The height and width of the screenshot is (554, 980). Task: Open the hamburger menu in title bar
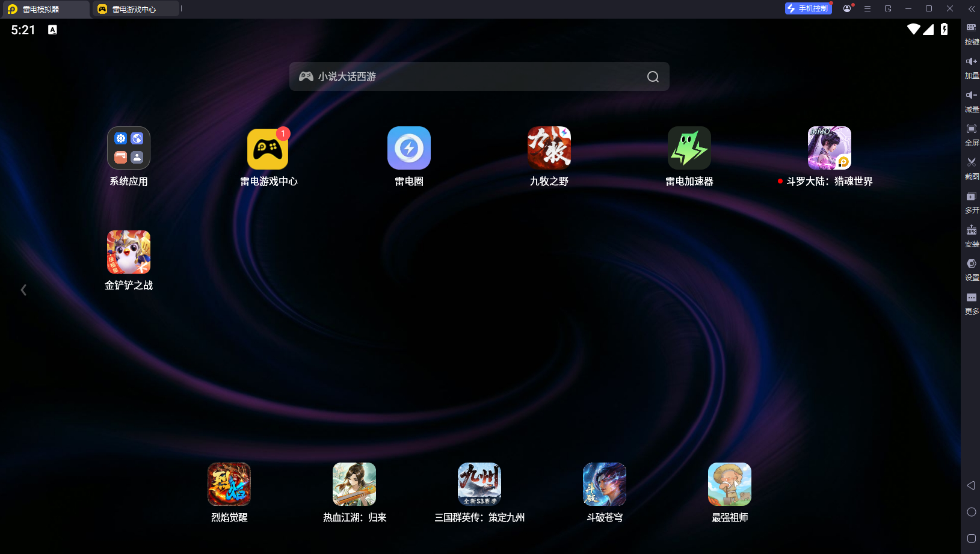(x=868, y=8)
